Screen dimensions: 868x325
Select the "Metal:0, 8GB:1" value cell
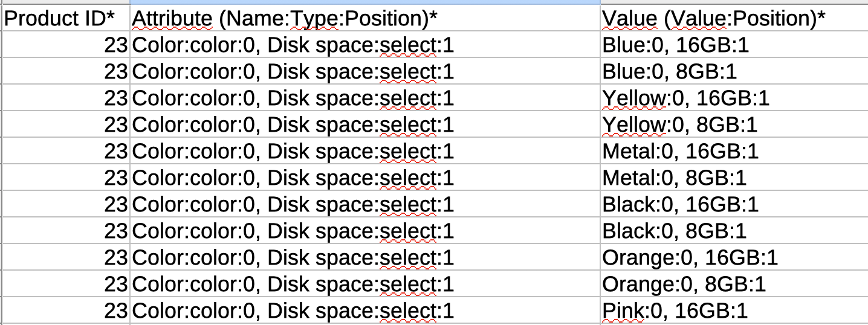pyautogui.click(x=674, y=178)
